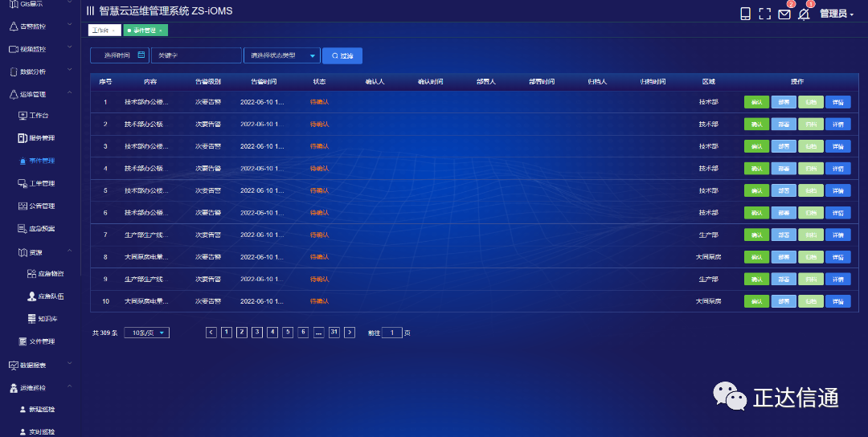Click 详情 button in row 4

click(x=837, y=169)
